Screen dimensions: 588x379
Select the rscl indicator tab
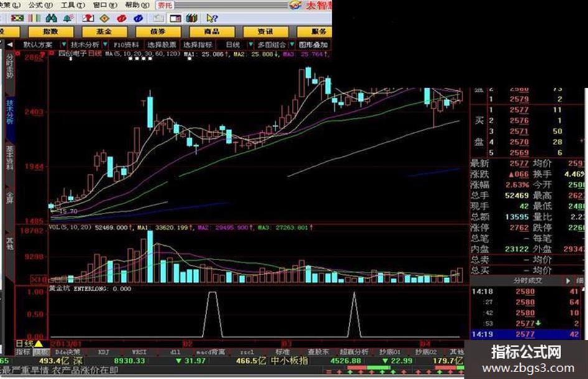(x=247, y=352)
